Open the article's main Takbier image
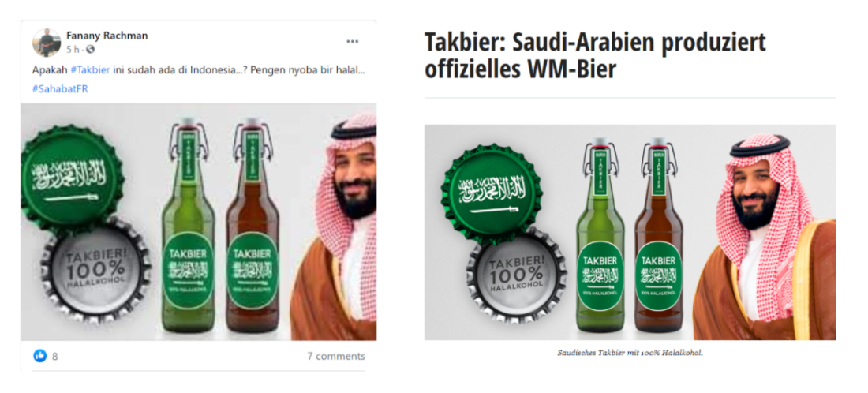Screen dimensions: 868x393 [x=630, y=232]
